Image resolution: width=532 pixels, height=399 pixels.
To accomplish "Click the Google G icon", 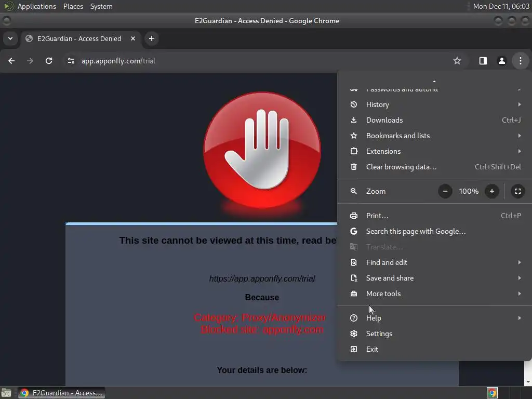I will [x=353, y=231].
